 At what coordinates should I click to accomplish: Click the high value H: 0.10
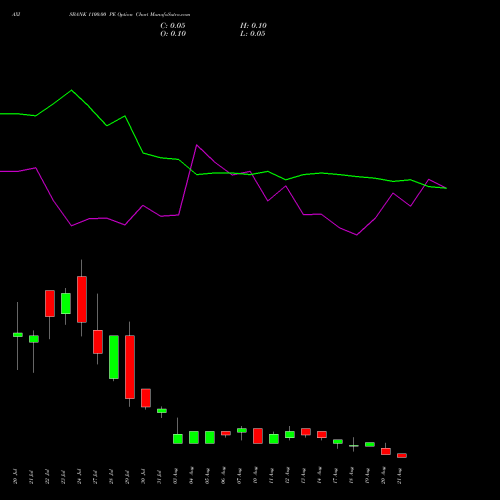click(x=253, y=26)
